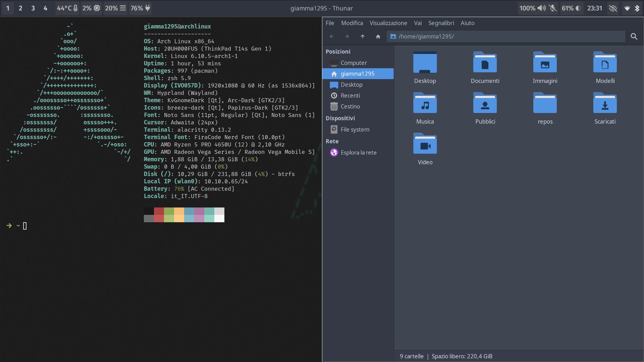Open the Visualizzazione menu
The height and width of the screenshot is (362, 644).
388,23
